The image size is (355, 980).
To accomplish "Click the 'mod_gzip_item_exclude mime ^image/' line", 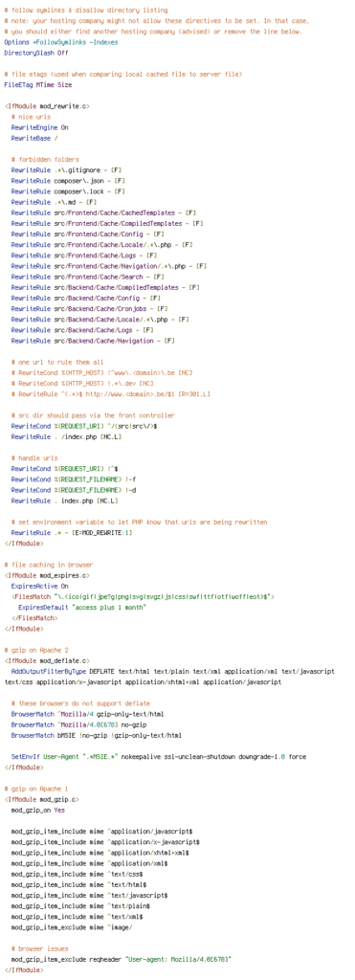I will pyautogui.click(x=73, y=926).
